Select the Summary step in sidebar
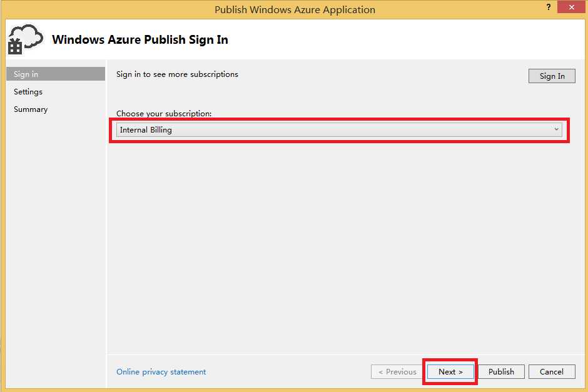588x392 pixels. (x=31, y=109)
